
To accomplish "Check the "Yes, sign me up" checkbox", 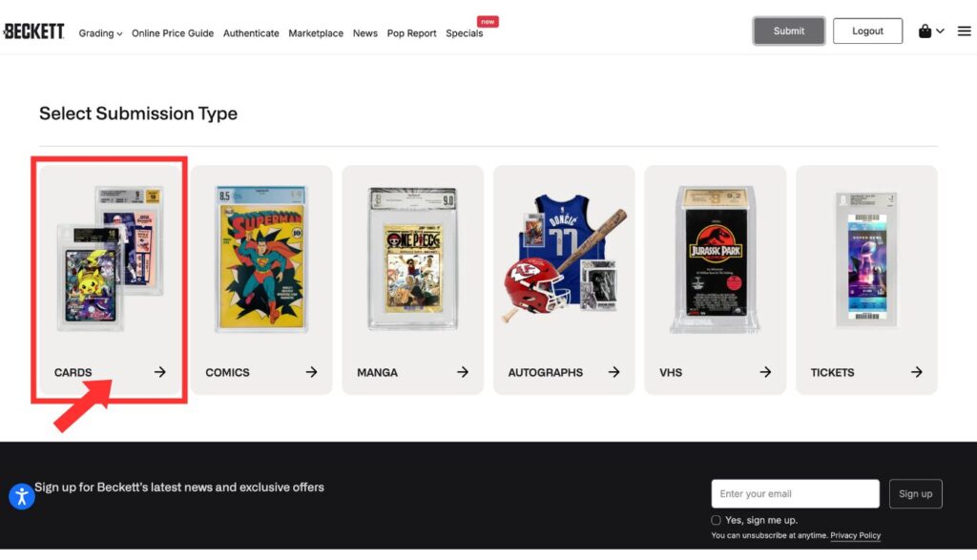I will pyautogui.click(x=716, y=520).
